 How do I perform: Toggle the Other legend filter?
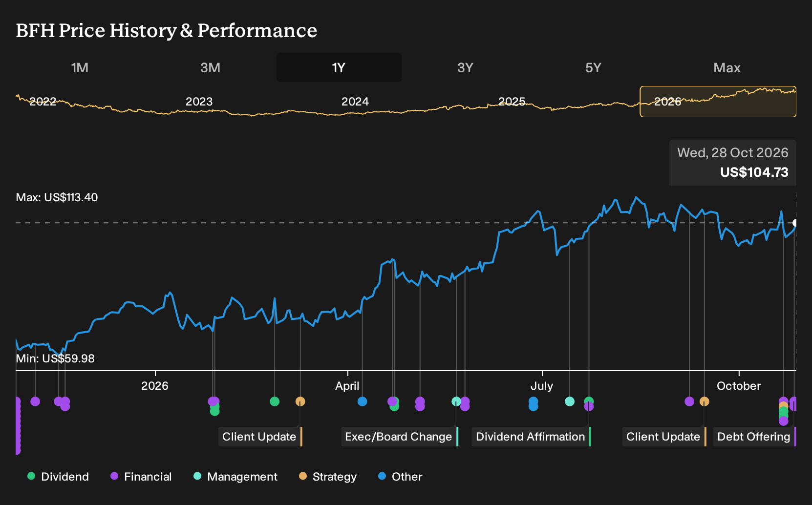pyautogui.click(x=400, y=477)
